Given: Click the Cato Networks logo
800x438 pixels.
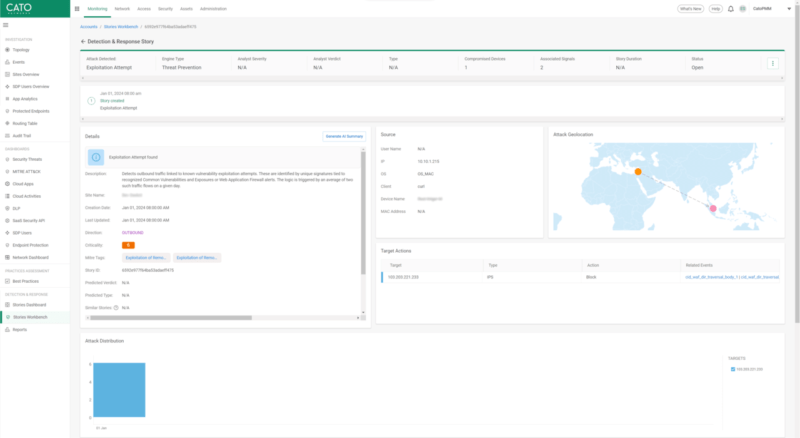Looking at the screenshot, I should pos(20,8).
